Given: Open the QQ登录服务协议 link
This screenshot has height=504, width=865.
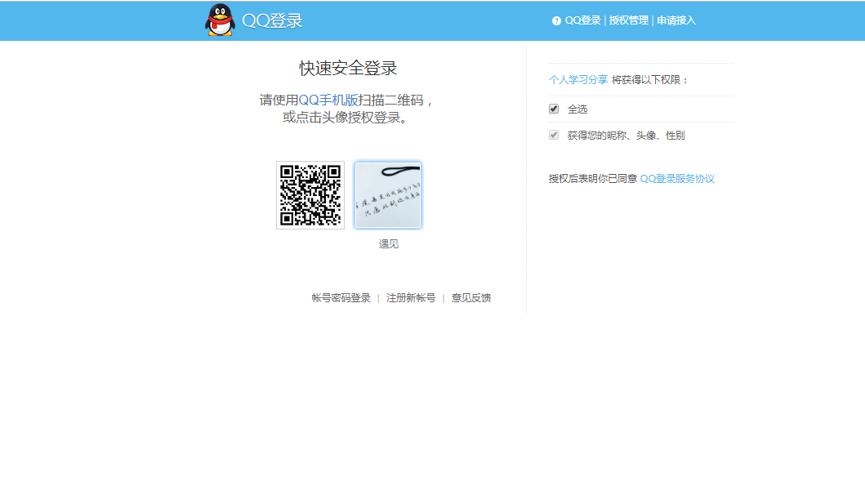Looking at the screenshot, I should point(677,179).
